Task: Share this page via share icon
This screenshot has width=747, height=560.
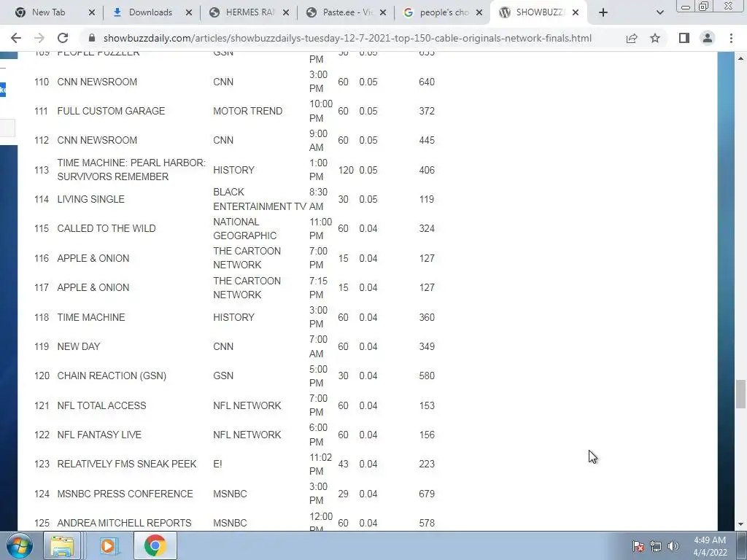Action: 632,38
